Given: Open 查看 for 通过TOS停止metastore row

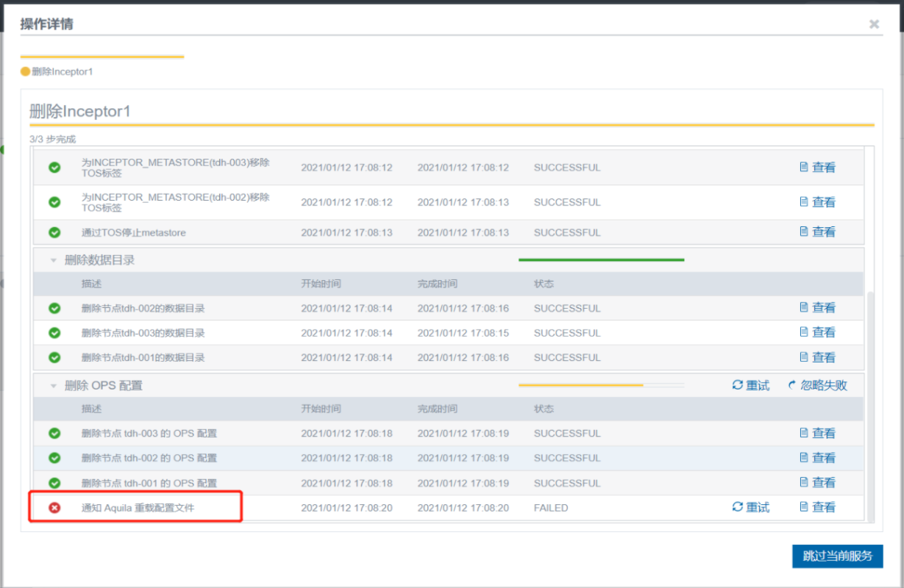Looking at the screenshot, I should [x=817, y=232].
